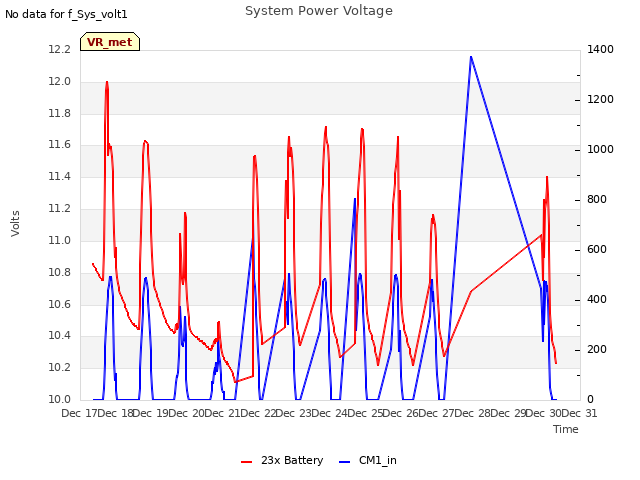
Task: Click the VR_met label box
Action: (110, 42)
